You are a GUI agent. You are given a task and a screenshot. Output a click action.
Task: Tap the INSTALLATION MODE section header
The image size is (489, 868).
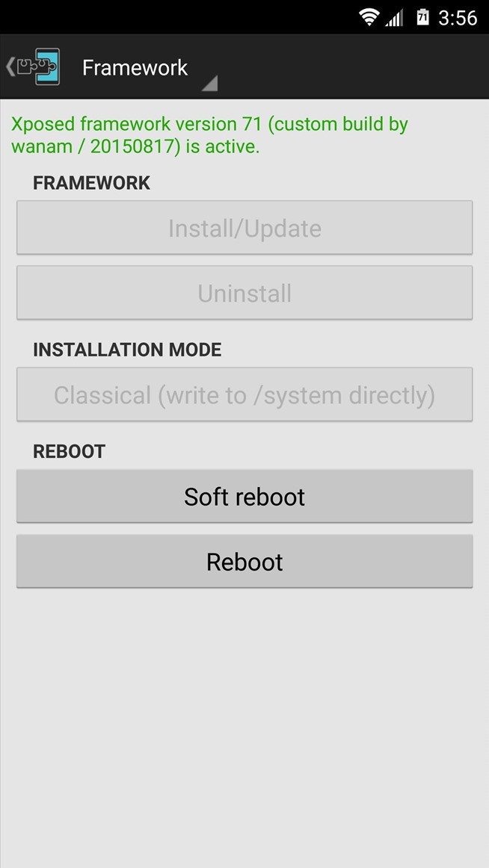[x=127, y=350]
